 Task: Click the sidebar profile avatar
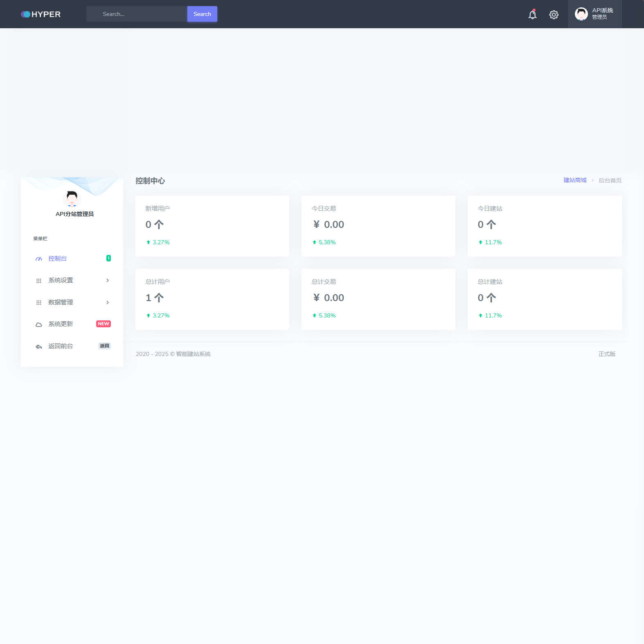pos(72,198)
